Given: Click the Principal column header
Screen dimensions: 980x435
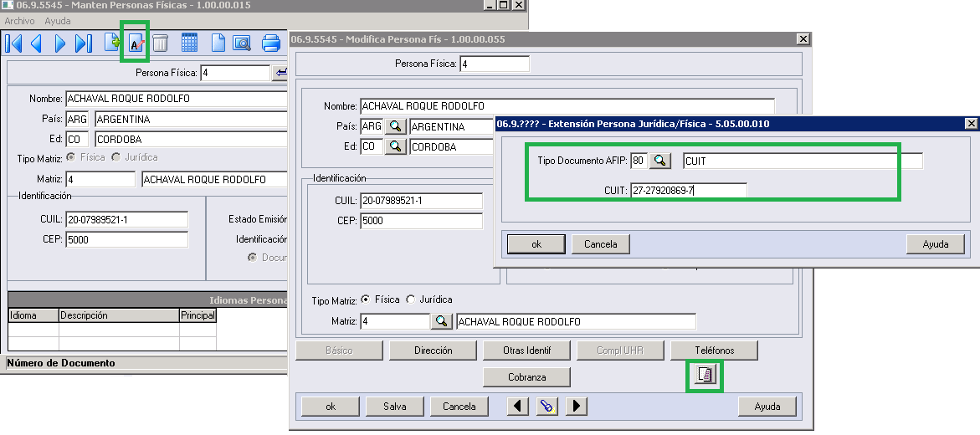Looking at the screenshot, I should coord(198,315).
